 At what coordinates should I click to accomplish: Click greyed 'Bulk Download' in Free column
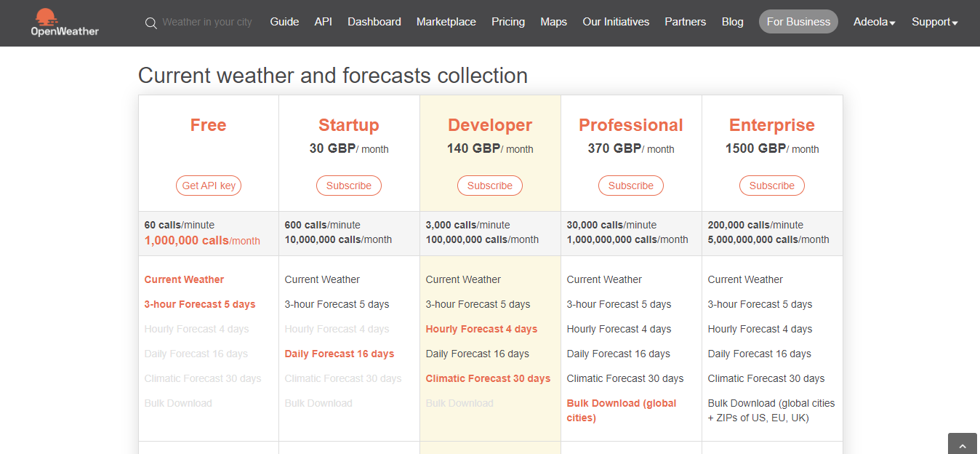pos(178,403)
